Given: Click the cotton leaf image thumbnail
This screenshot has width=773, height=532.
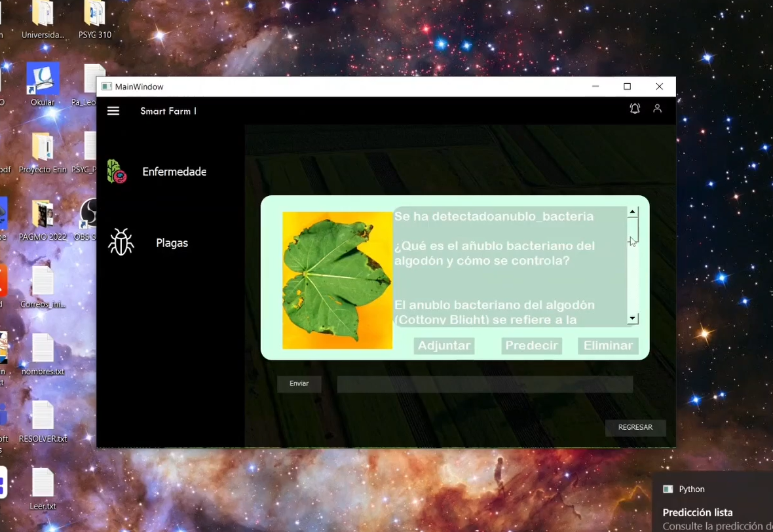Looking at the screenshot, I should (x=337, y=280).
